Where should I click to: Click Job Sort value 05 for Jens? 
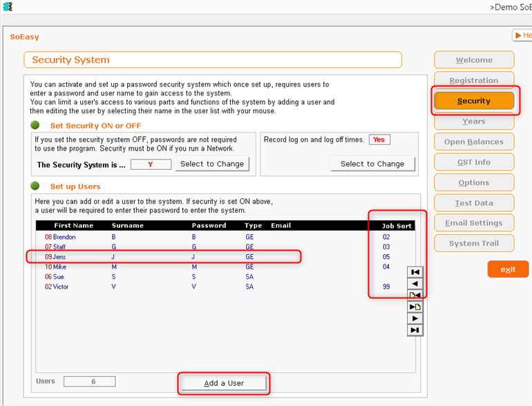pyautogui.click(x=386, y=257)
